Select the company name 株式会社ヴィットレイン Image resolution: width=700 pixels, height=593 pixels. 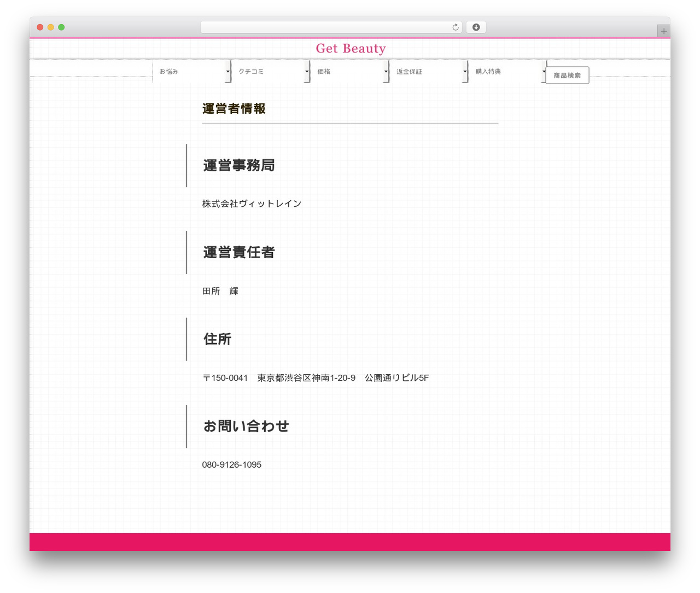tap(252, 204)
